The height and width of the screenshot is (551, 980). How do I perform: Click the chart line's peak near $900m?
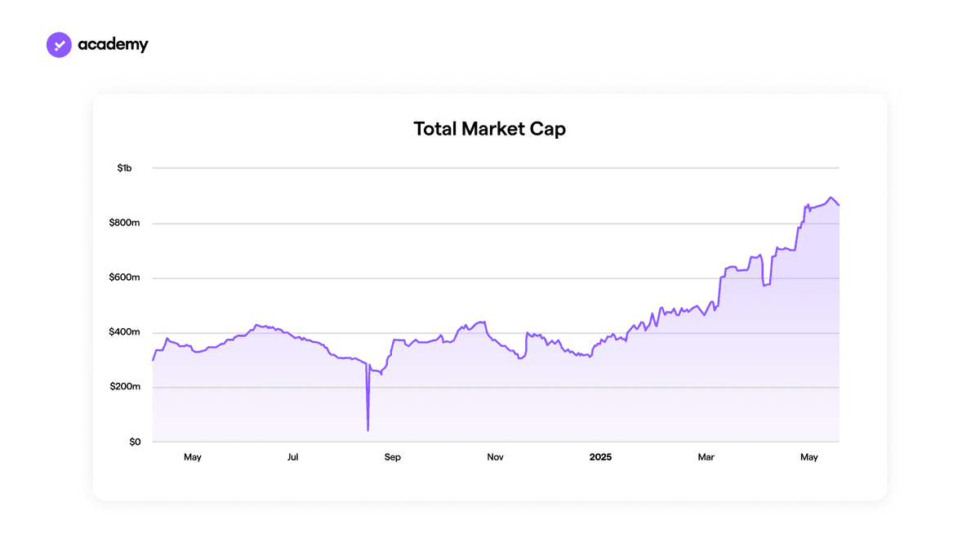[831, 198]
